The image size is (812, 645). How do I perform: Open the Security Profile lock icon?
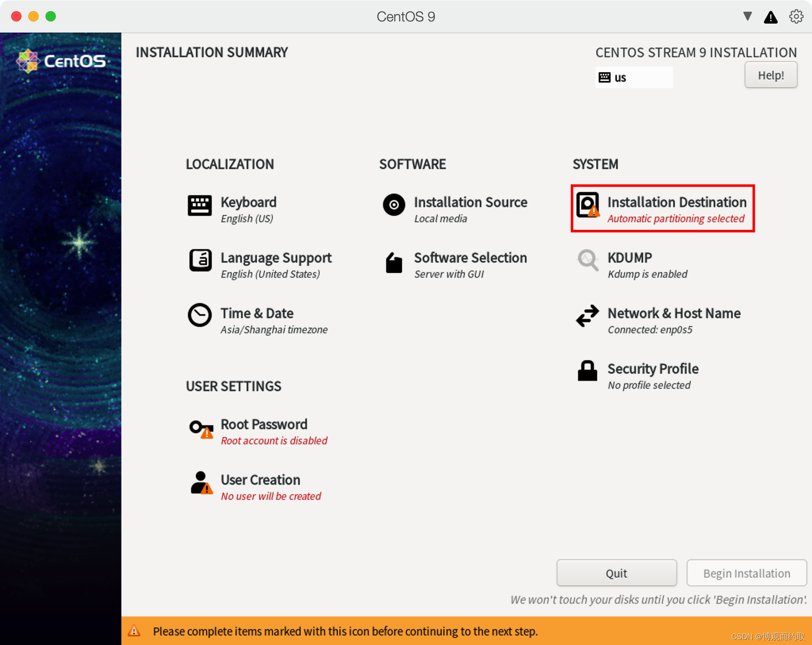coord(588,371)
